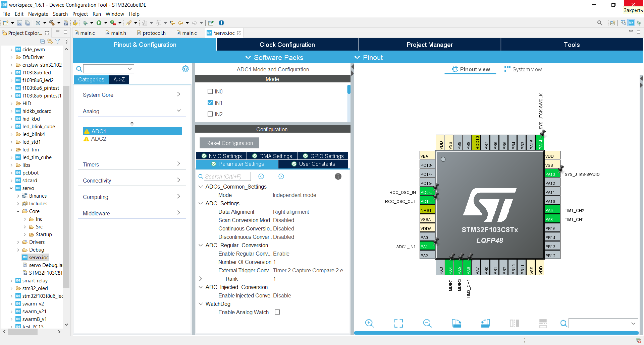Screen dimensions: 644x345
Task: Open the Tools tab
Action: tap(572, 45)
